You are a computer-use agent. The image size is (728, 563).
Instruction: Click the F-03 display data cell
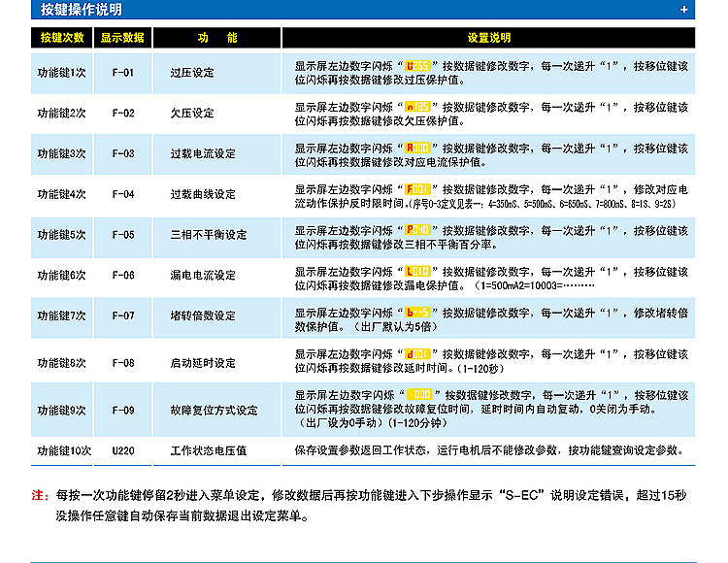tap(123, 153)
